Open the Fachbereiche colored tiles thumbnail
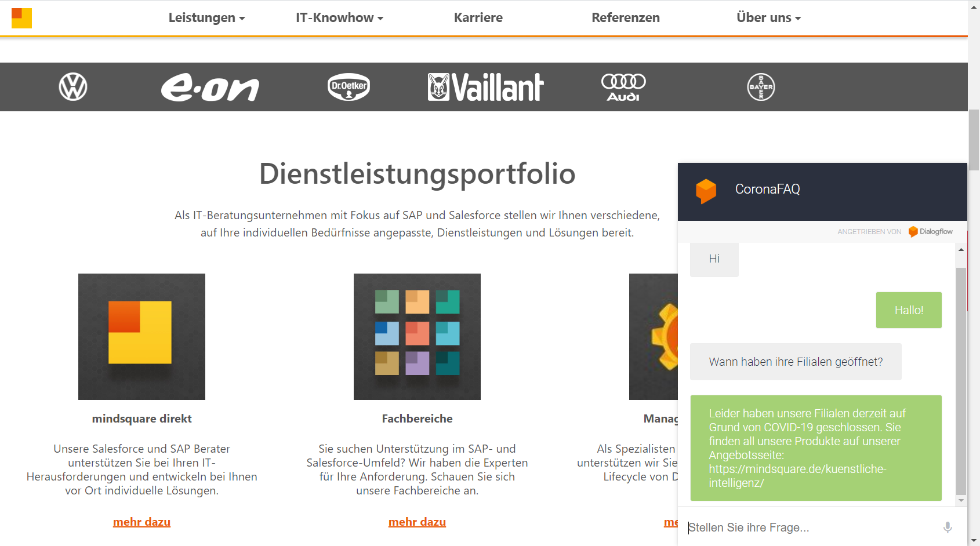The width and height of the screenshot is (980, 546). coord(417,337)
